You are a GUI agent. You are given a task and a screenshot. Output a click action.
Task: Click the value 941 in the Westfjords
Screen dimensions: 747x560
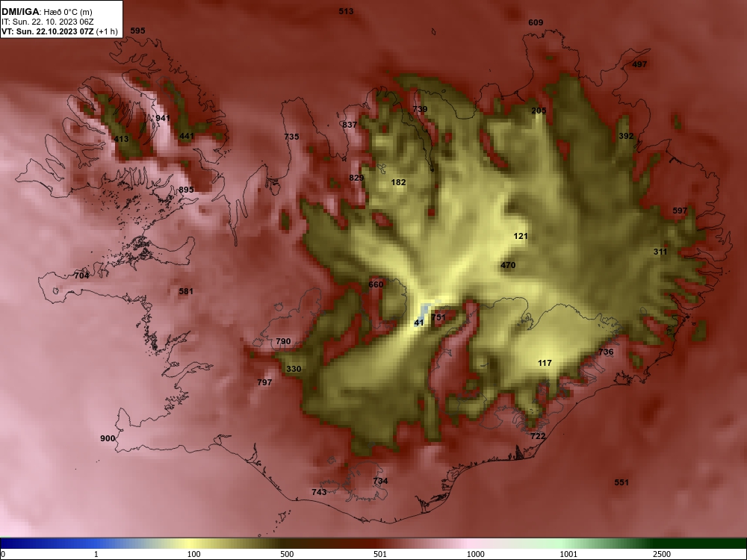point(163,118)
